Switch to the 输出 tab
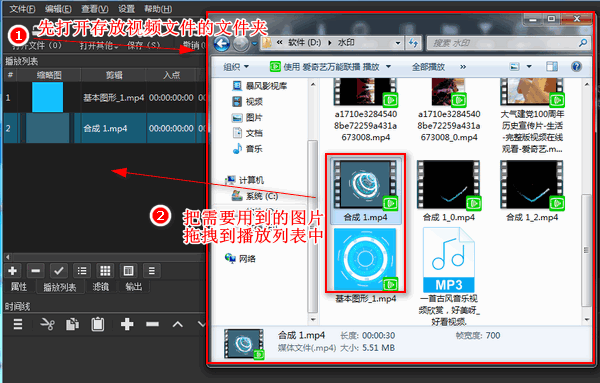Viewport: 600px width, 383px height. coord(134,287)
